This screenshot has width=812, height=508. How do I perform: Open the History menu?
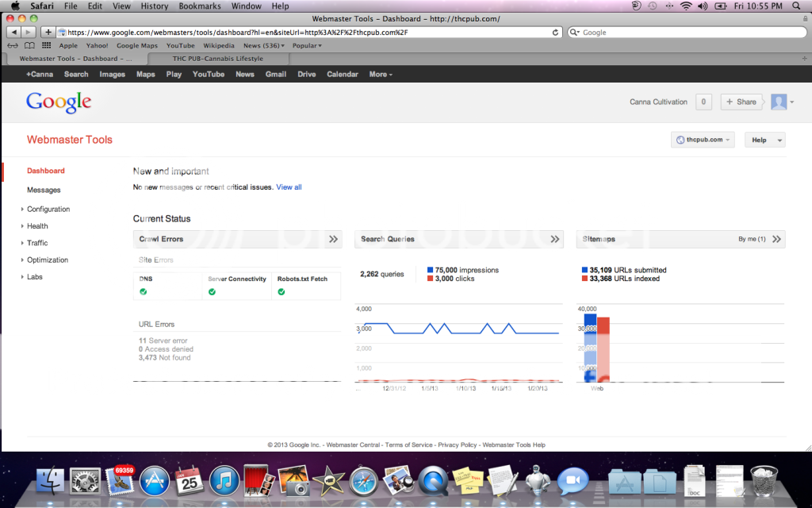pyautogui.click(x=155, y=6)
